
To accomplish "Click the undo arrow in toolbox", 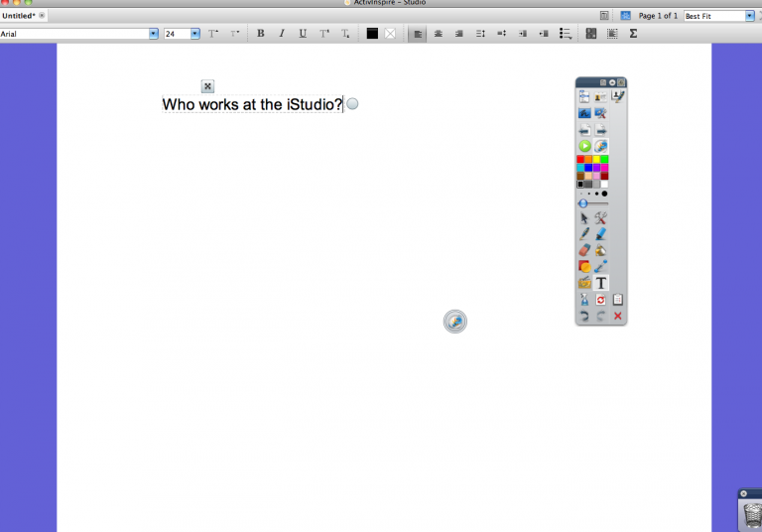I will (584, 316).
